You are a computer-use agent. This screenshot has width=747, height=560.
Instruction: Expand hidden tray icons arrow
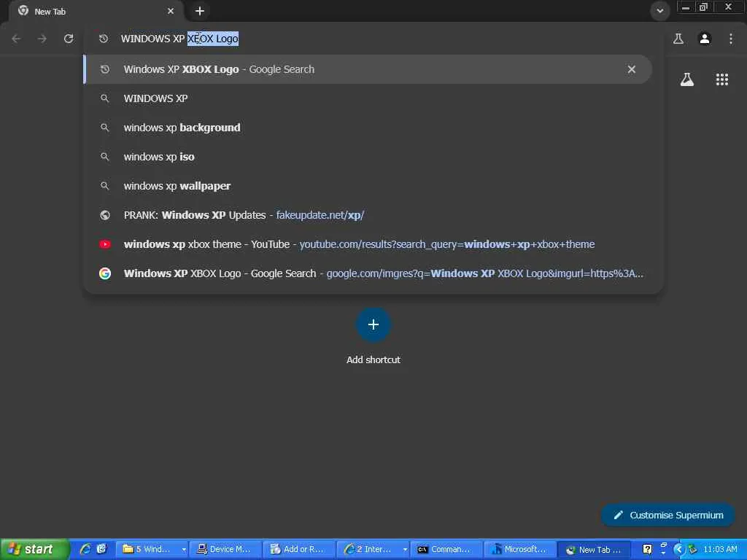tap(678, 549)
